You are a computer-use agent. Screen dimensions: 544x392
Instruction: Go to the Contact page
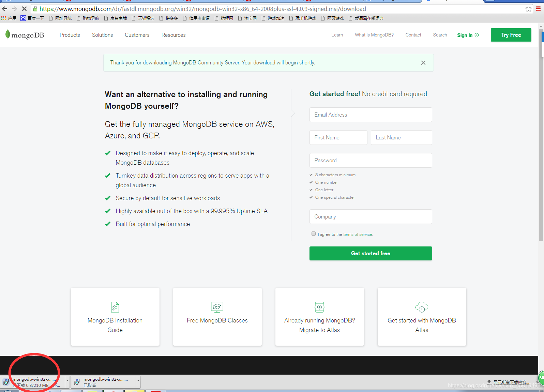tap(413, 35)
